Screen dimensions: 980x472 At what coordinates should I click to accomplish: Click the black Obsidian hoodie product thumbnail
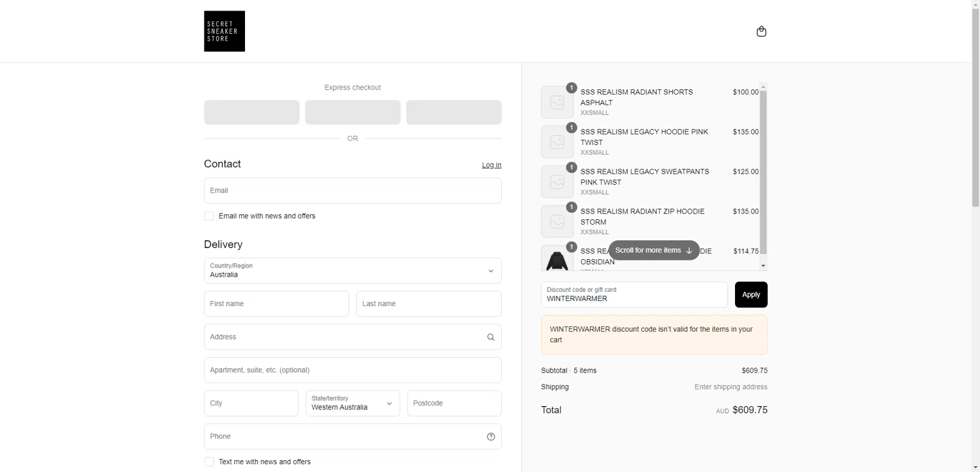click(x=557, y=258)
